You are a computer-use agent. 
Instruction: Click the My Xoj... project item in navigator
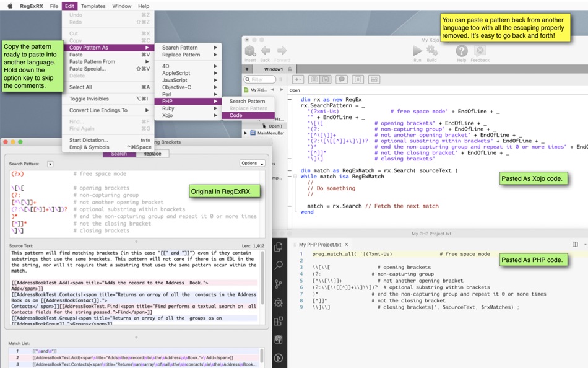point(256,90)
